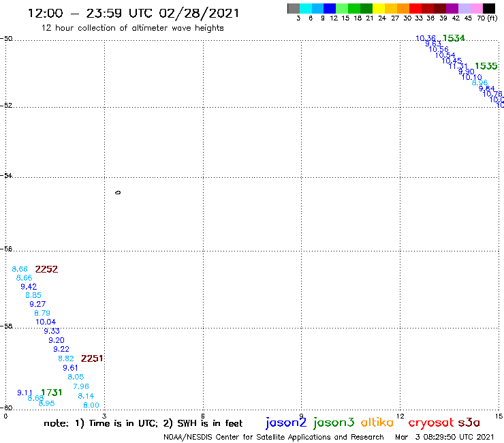The image size is (504, 443).
Task: Click the wave height value 7.96
Action: click(81, 386)
